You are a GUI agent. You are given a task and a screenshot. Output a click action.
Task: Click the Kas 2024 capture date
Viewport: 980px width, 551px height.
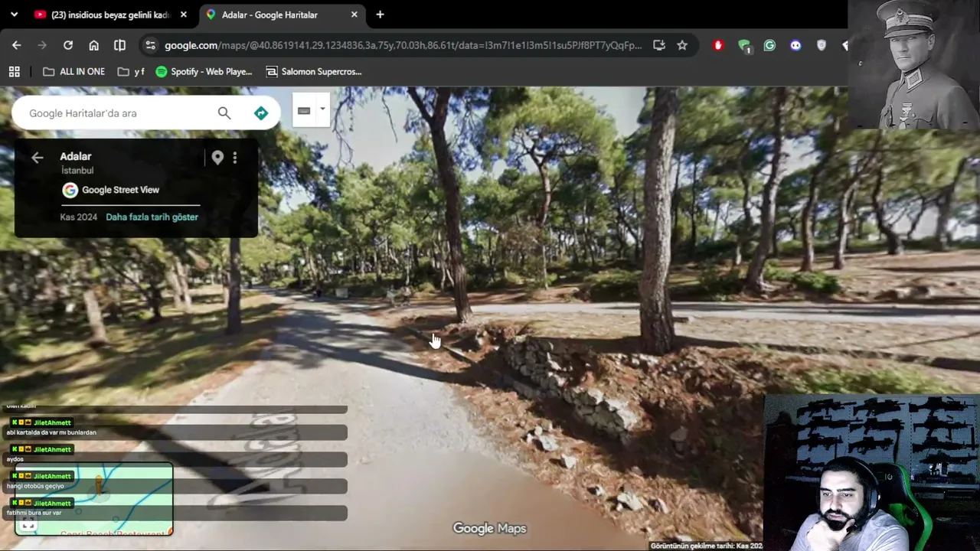coord(79,217)
